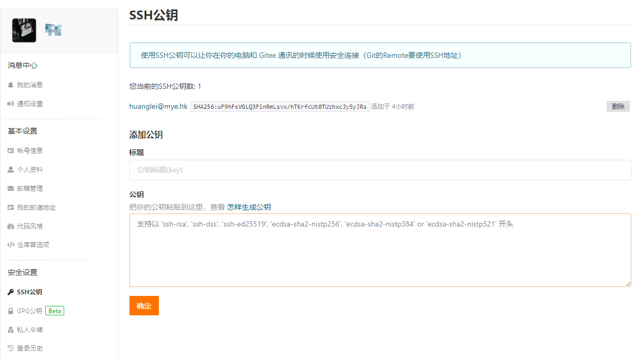Select the SSH公钥 sidebar item
The width and height of the screenshot is (644, 360).
click(29, 292)
